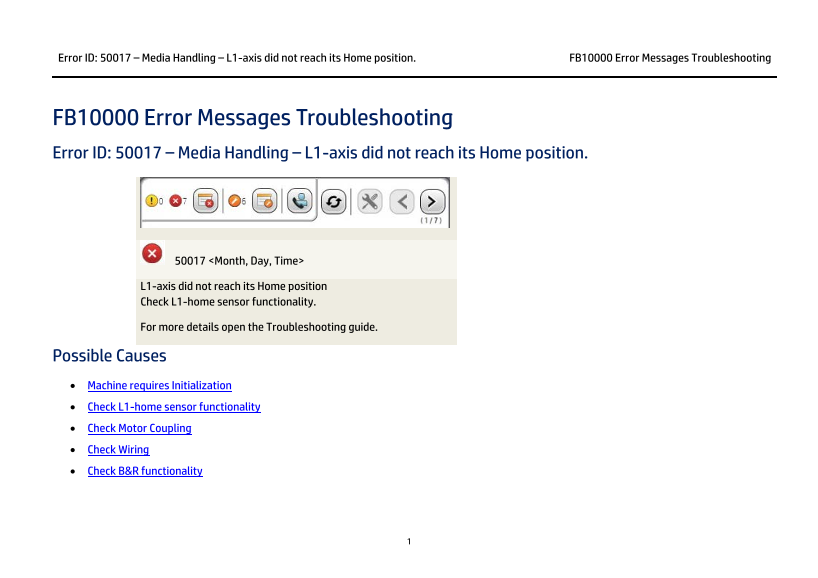Open Check L1-home sensor functionality link
818x578 pixels.
coord(174,407)
